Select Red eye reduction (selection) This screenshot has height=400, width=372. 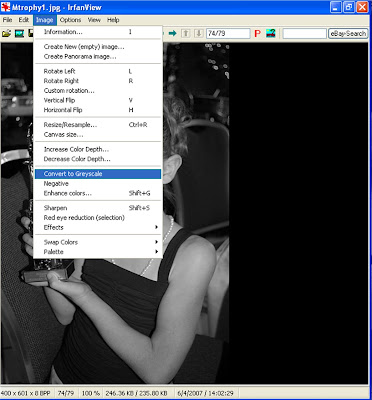[98, 218]
